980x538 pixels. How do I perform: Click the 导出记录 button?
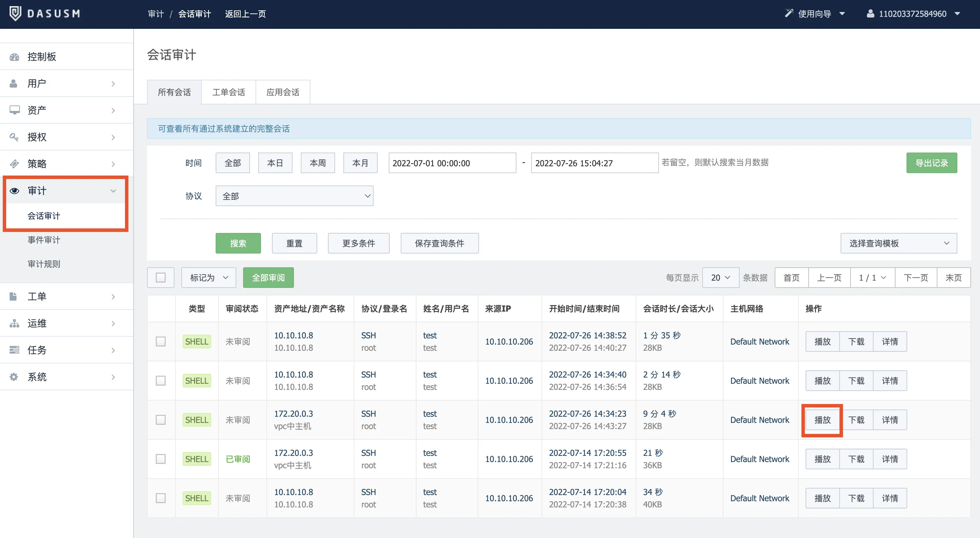931,163
